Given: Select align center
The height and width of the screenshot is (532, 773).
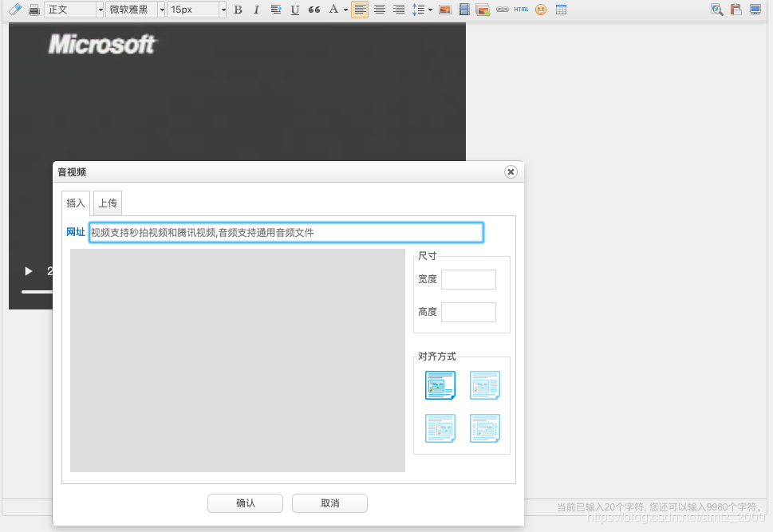Looking at the screenshot, I should click(380, 10).
